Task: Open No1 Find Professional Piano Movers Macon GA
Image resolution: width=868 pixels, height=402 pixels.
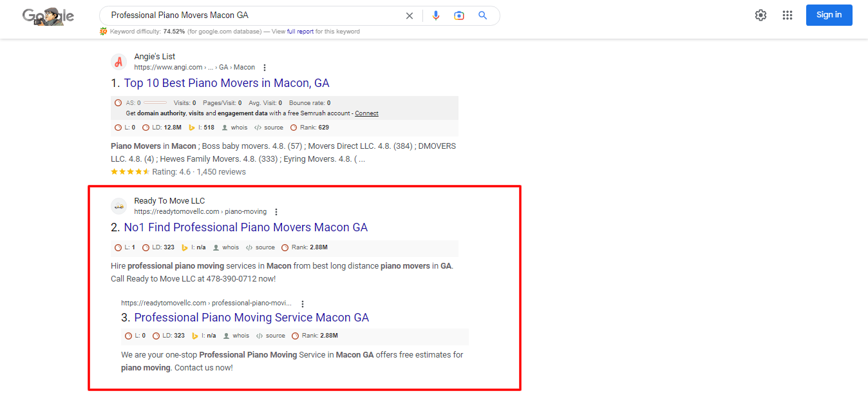Action: (x=246, y=227)
